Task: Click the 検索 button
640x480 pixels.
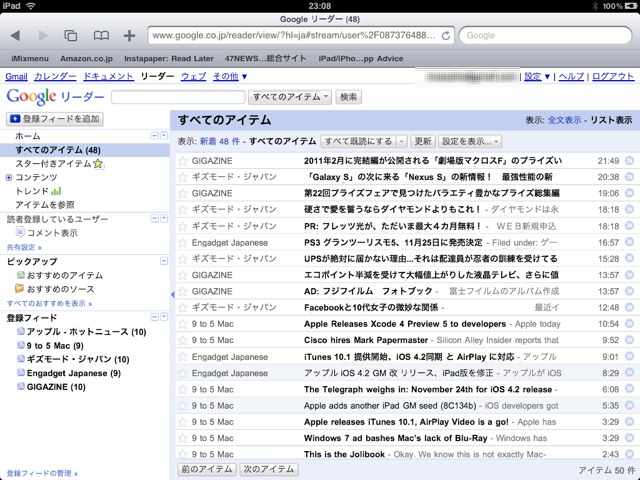Action: tap(349, 97)
